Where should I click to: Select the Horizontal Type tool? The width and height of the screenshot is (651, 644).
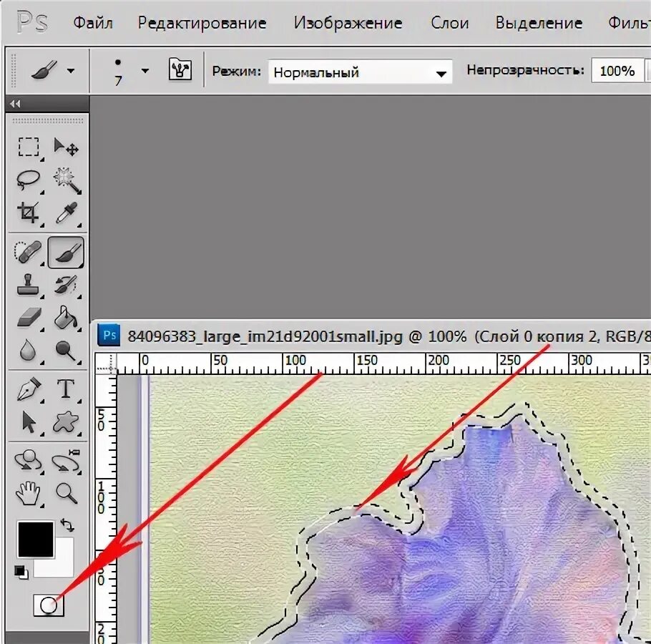[66, 389]
